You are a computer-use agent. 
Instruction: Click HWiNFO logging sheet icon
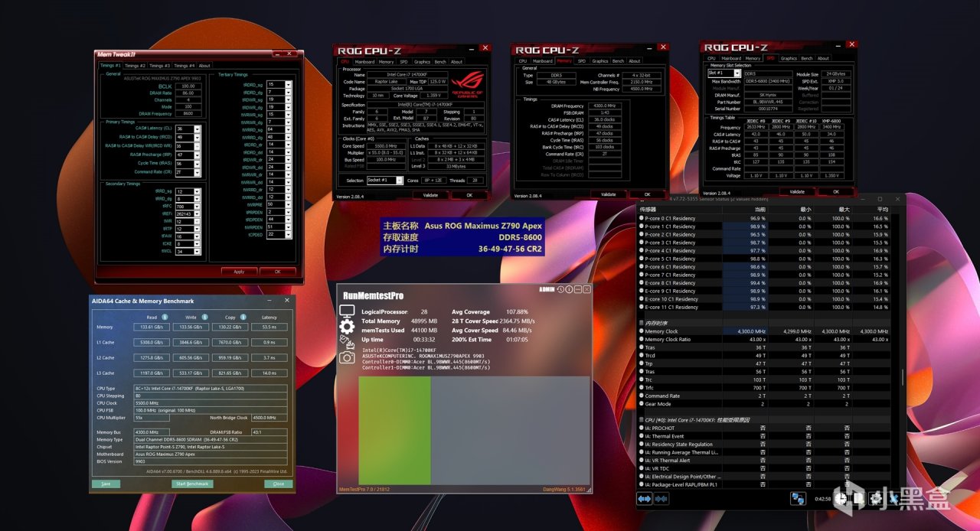(x=858, y=499)
